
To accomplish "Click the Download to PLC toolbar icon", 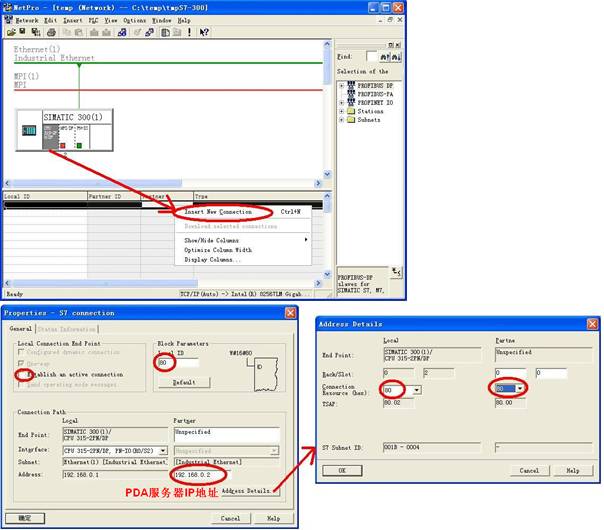I will (x=94, y=32).
